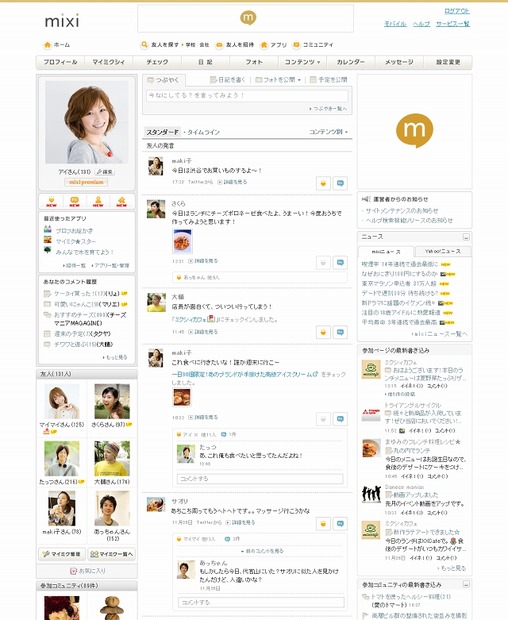This screenshot has width=508, height=620.
Task: Like 大輔's ミクシィカフェ check-in post
Action: point(323,332)
